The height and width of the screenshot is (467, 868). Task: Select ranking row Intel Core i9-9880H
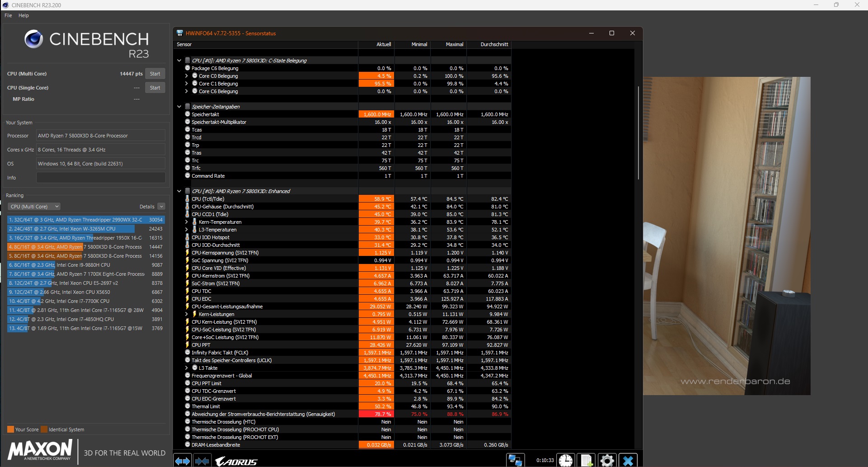pos(86,265)
